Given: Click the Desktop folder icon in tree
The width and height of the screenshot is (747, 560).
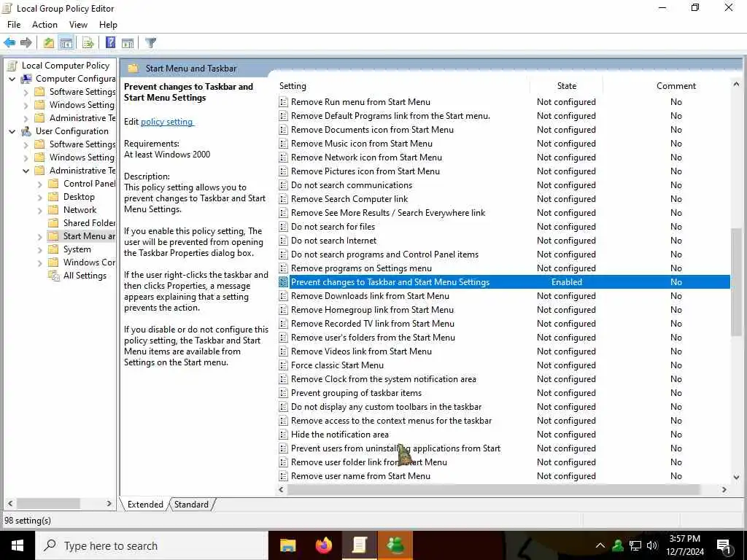Looking at the screenshot, I should point(53,197).
